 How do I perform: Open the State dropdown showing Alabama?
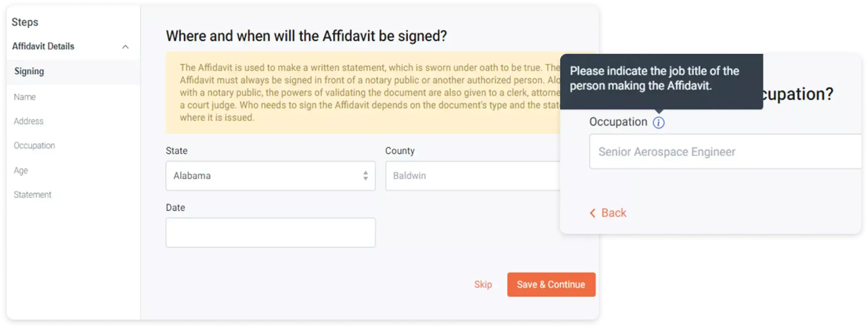click(270, 176)
